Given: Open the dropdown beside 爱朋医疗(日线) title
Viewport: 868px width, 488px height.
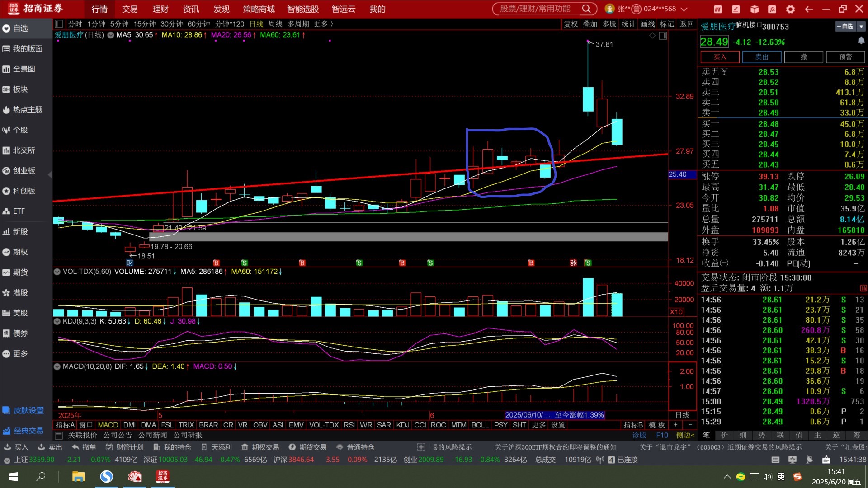Looking at the screenshot, I should coord(110,35).
